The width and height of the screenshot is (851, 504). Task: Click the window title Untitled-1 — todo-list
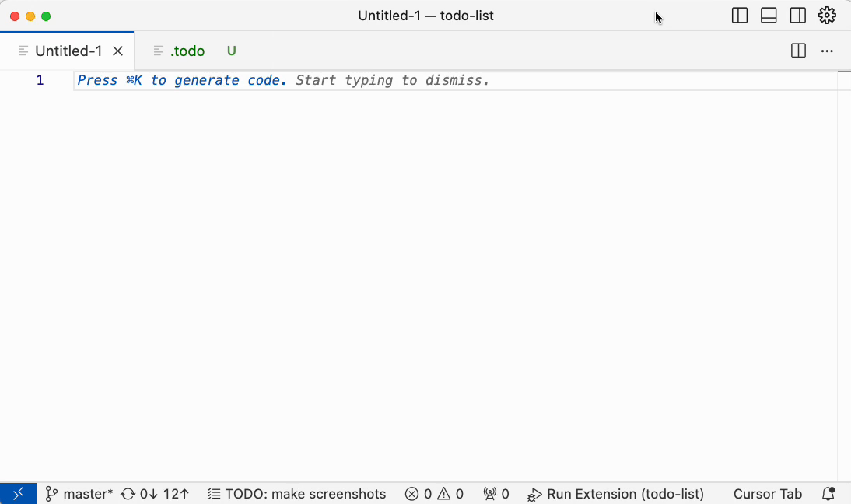[x=425, y=16]
